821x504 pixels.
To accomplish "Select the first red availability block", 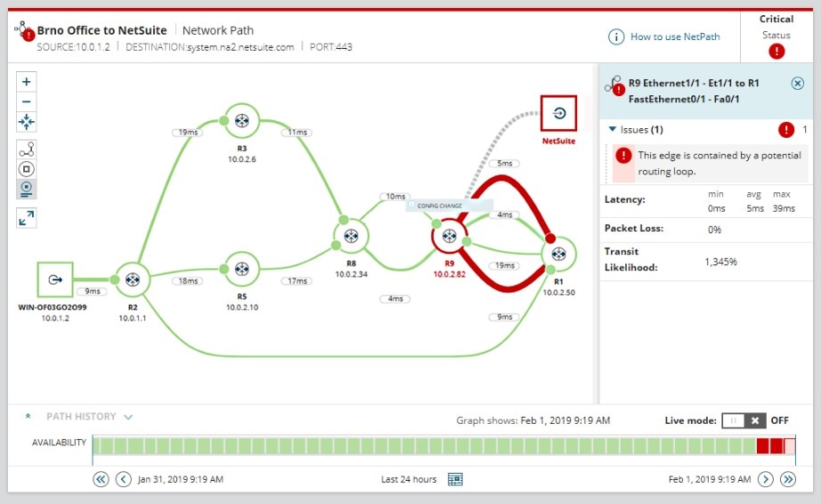I will [x=762, y=446].
